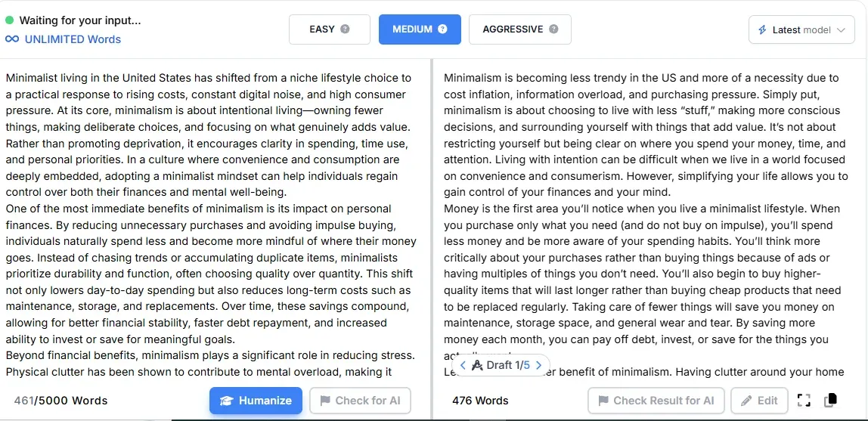Image resolution: width=868 pixels, height=421 pixels.
Task: Click the lightning bolt model icon
Action: click(762, 30)
